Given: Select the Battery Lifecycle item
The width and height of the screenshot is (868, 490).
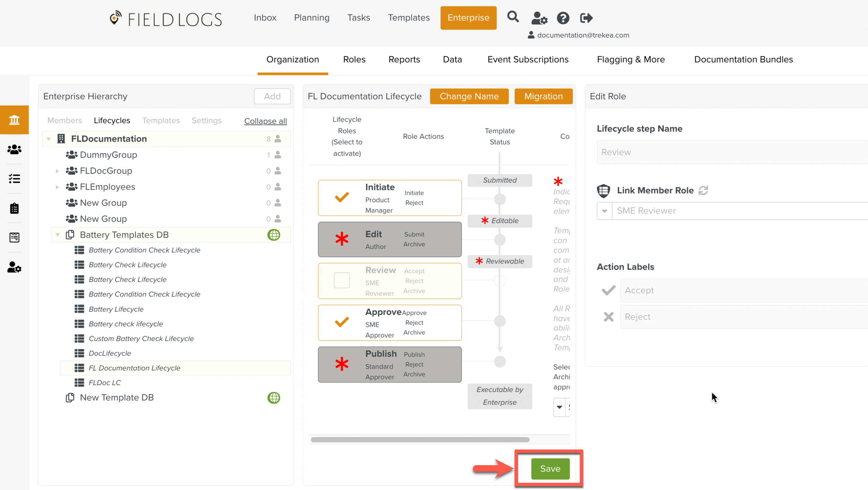Looking at the screenshot, I should [x=116, y=309].
